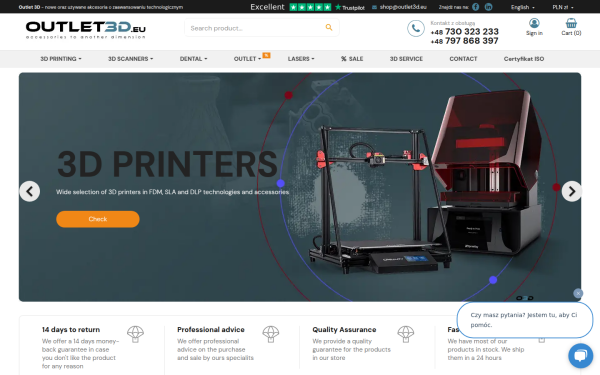Click the 'Kontakt z obsługą' label
The width and height of the screenshot is (600, 375).
click(x=453, y=23)
